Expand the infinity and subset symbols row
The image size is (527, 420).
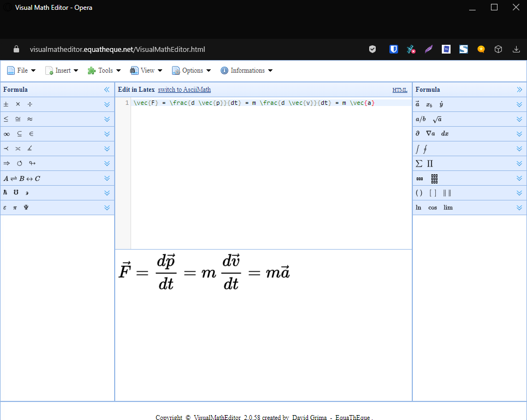click(x=107, y=134)
